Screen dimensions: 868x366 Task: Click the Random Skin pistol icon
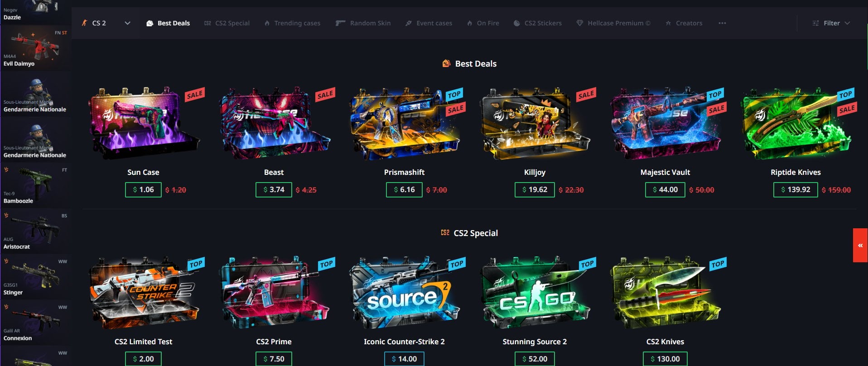pyautogui.click(x=340, y=23)
